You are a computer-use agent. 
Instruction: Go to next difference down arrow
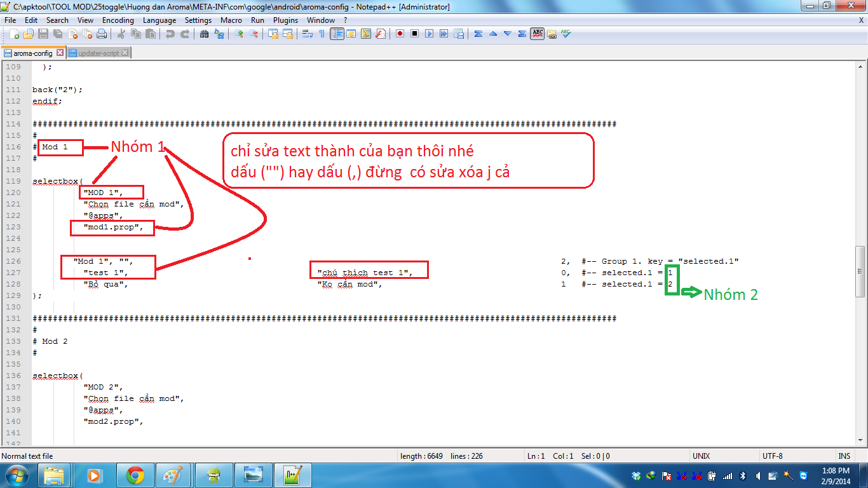pos(507,34)
